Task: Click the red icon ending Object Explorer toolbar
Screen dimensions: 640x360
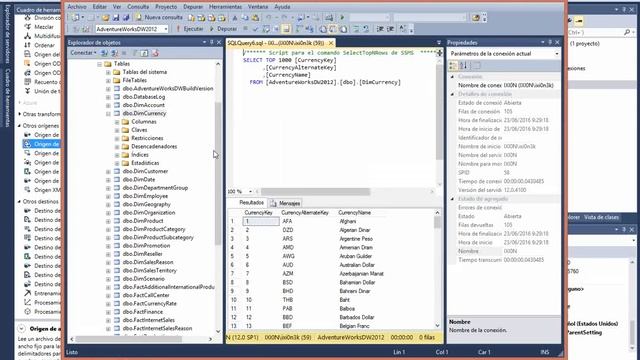Action: coord(155,53)
